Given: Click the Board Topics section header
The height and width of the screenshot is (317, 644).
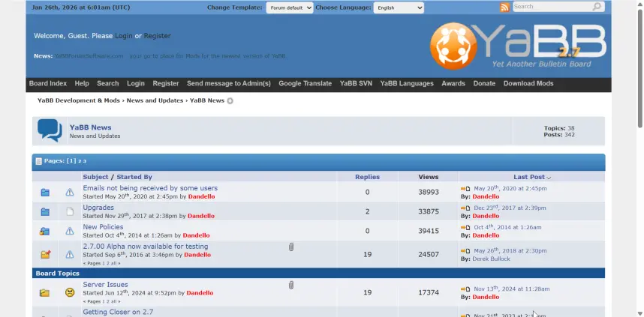Looking at the screenshot, I should [x=318, y=273].
